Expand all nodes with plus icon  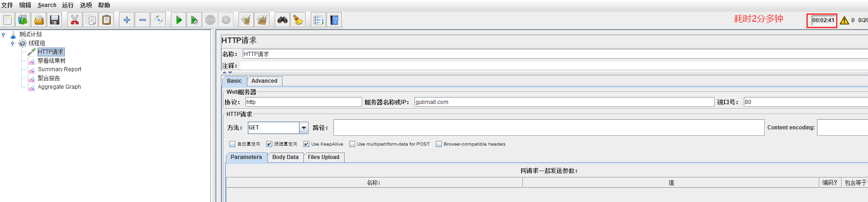[x=127, y=20]
